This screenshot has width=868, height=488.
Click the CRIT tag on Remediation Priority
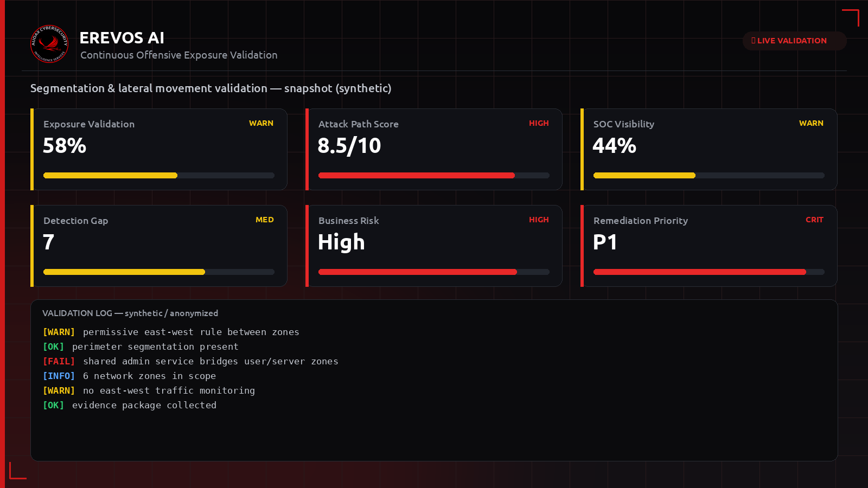[814, 220]
